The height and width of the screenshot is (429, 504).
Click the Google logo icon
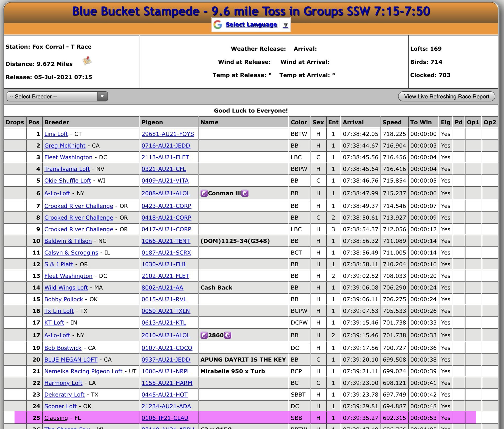[x=218, y=25]
